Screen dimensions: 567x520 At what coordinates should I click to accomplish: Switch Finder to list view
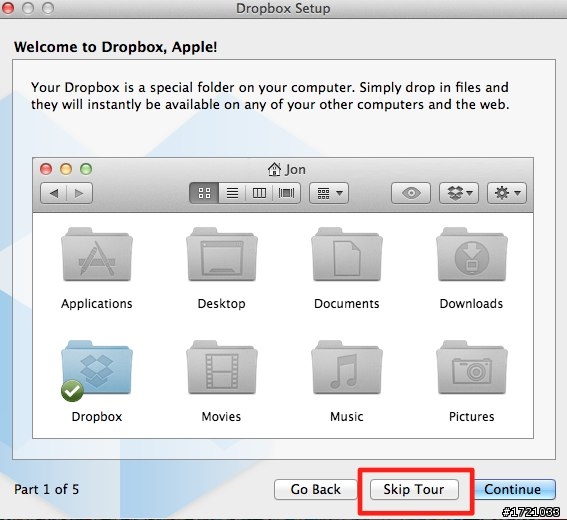232,193
